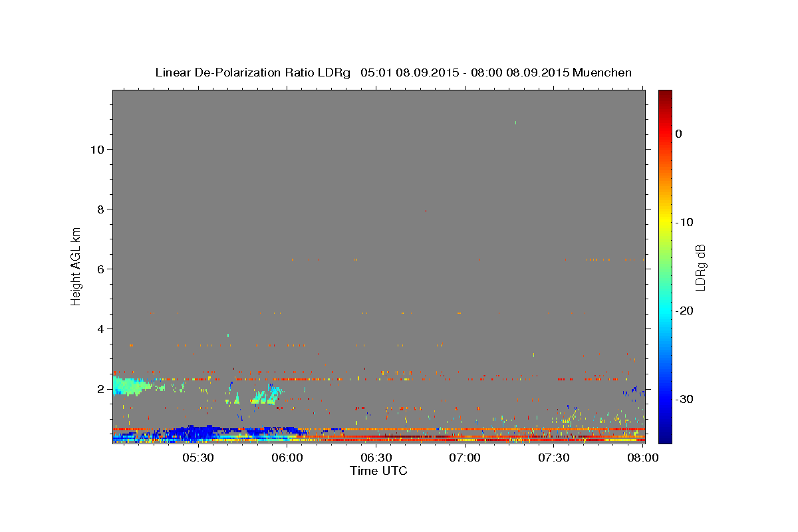798x532 pixels.
Task: Click the dark red top of colorbar
Action: [x=665, y=96]
